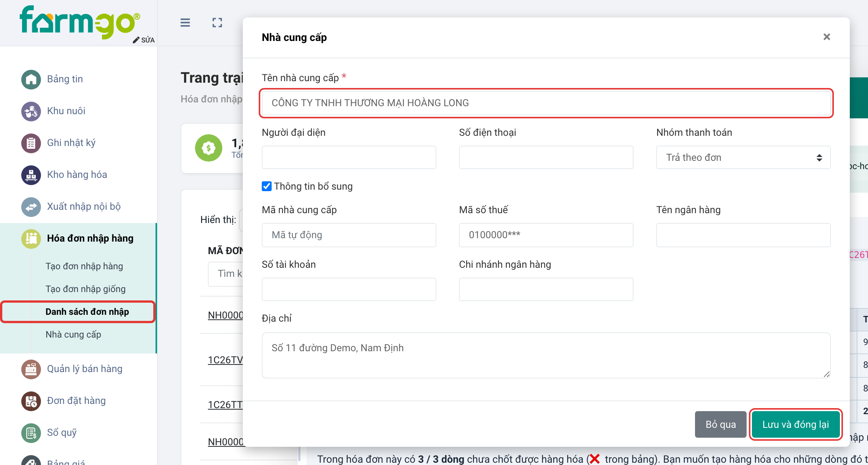Open Nhà cung cấp submenu item
This screenshot has height=465, width=868.
click(73, 335)
